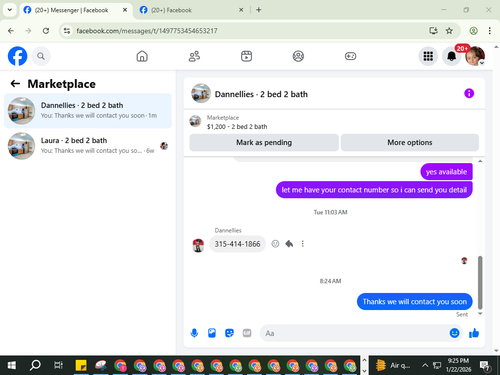Viewport: 500px width, 375px height.
Task: Click Mark as pending button
Action: click(264, 143)
